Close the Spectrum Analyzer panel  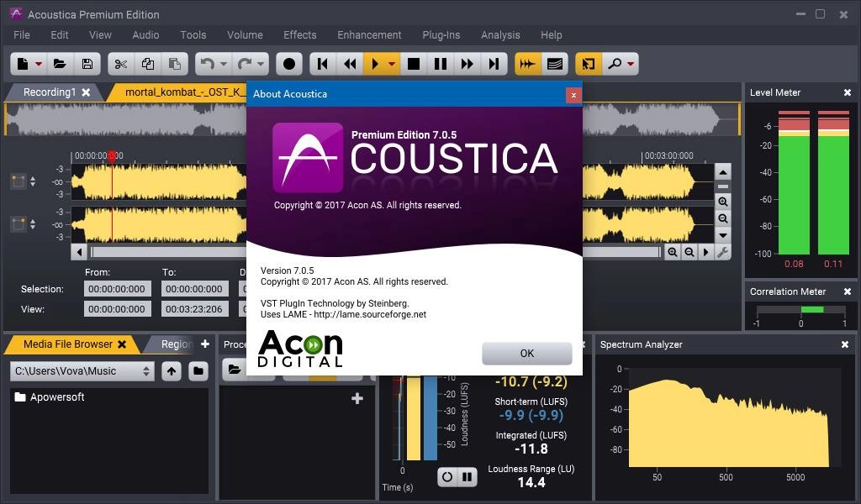click(844, 344)
